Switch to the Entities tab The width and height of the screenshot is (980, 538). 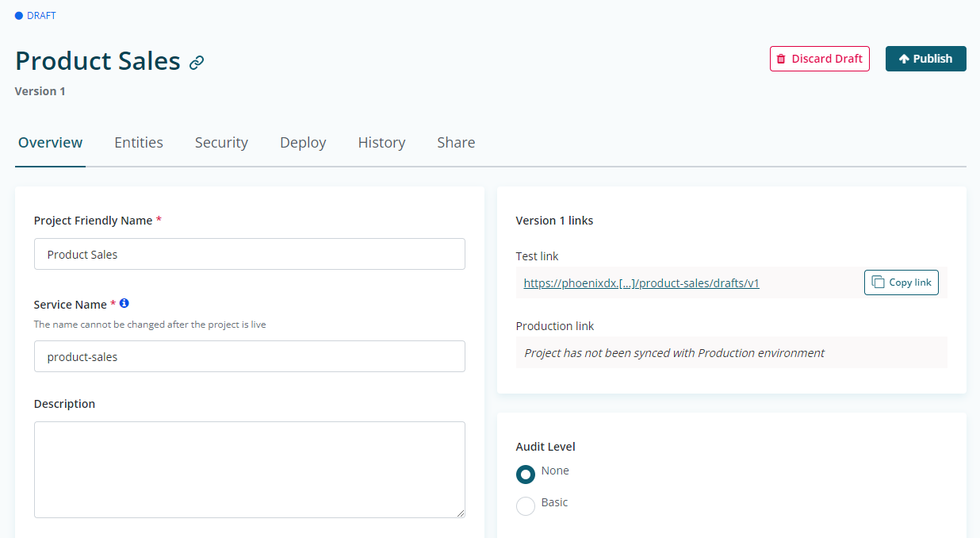(x=139, y=143)
